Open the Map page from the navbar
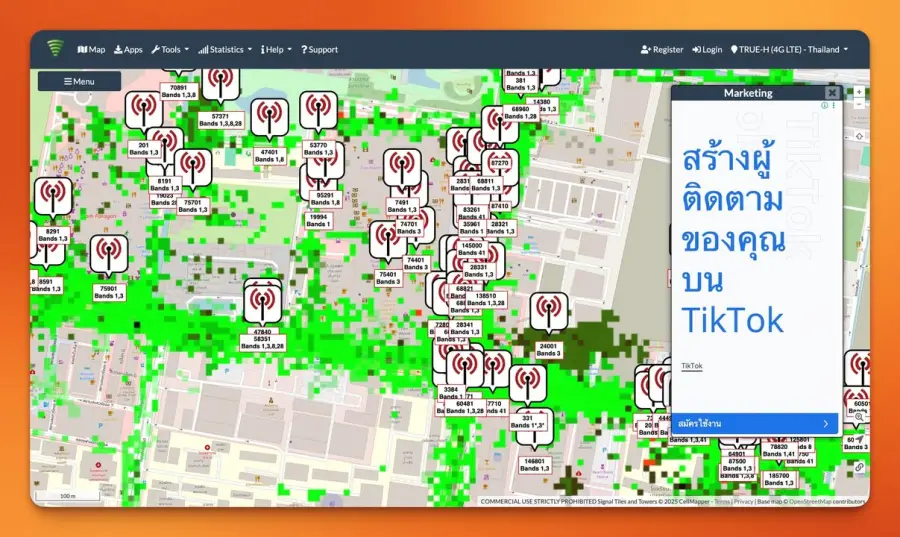900x537 pixels. [91, 49]
